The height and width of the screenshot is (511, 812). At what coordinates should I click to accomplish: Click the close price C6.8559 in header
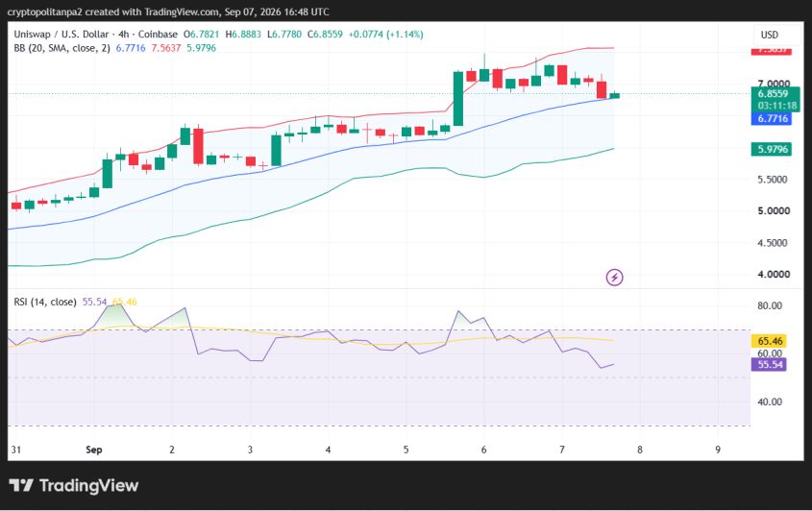325,35
